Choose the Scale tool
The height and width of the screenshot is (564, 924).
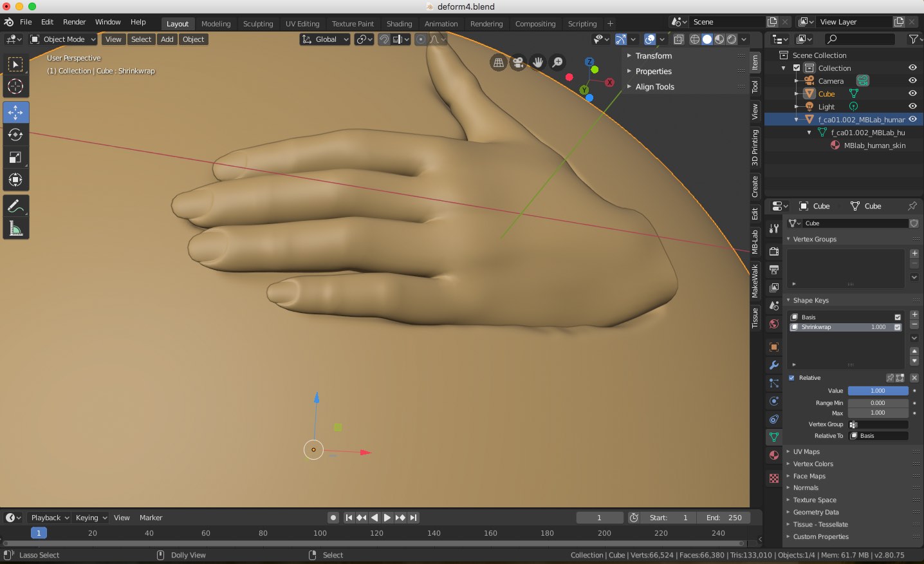point(15,157)
